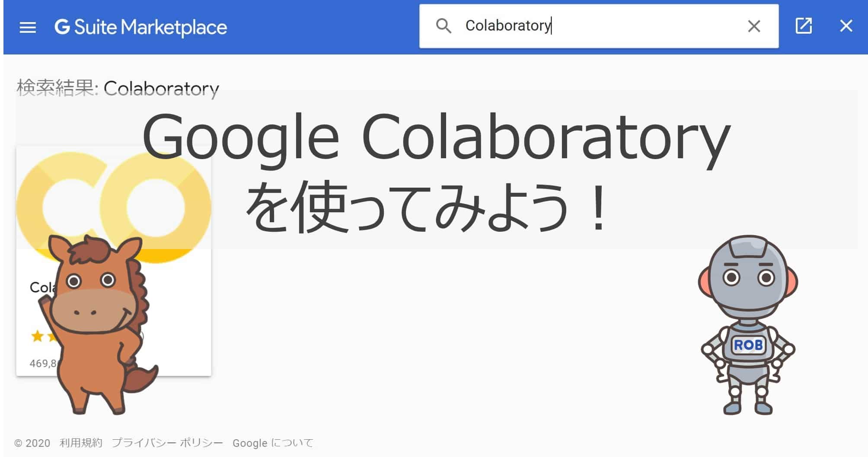Viewport: 868px width, 457px height.
Task: Open Marketplace in a new window
Action: point(803,26)
